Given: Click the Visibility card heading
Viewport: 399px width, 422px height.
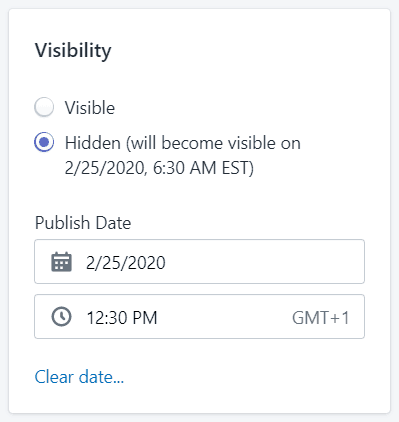Looking at the screenshot, I should pos(73,51).
